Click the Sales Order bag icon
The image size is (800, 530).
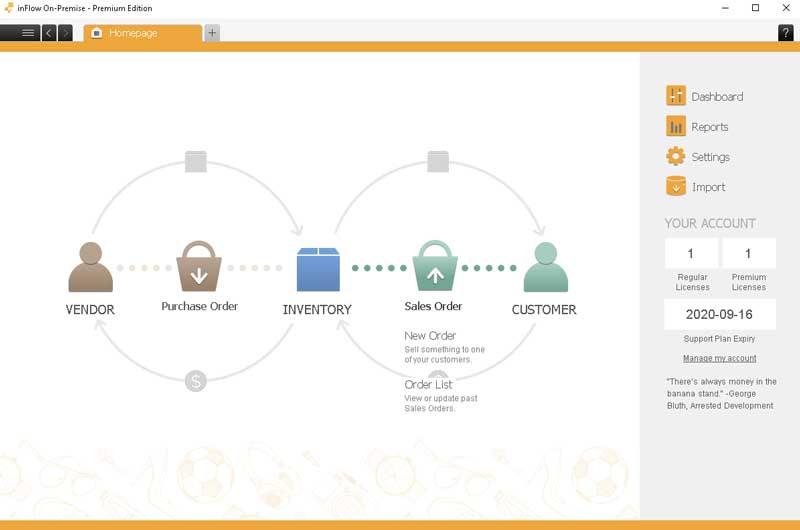pos(435,265)
